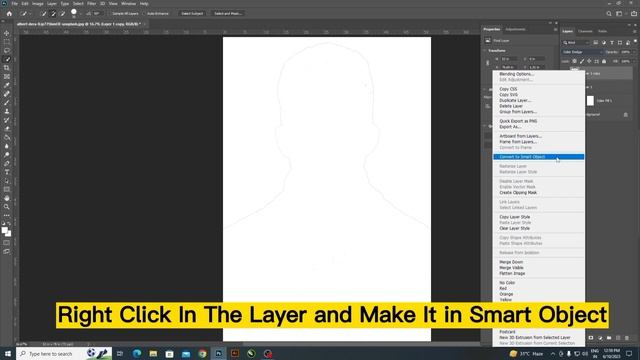Toggle layer filtering on/off switch
640x360 pixels.
tap(635, 41)
